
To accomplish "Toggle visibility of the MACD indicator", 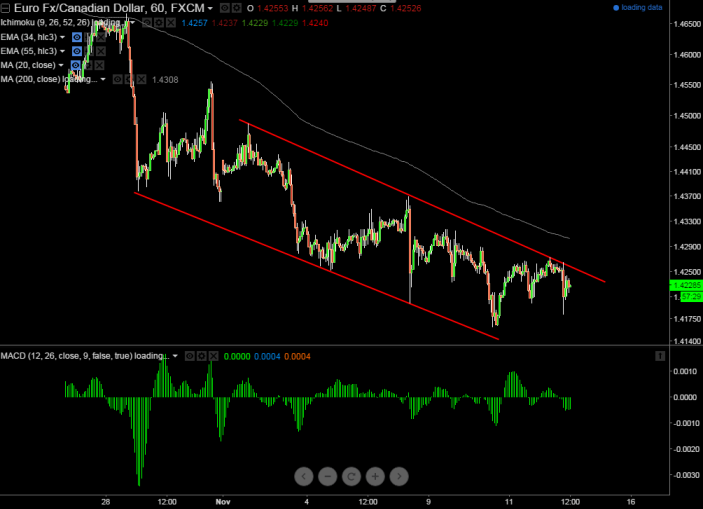I will click(x=190, y=356).
